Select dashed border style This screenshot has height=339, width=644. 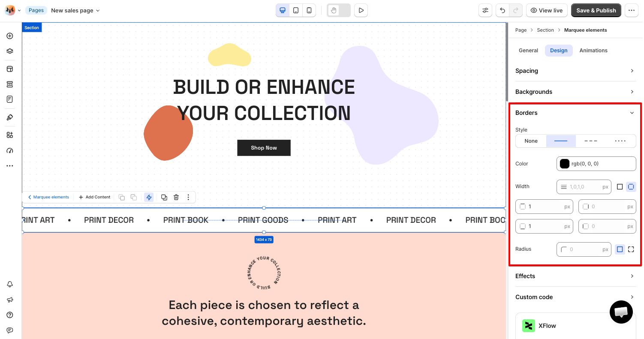tap(591, 141)
